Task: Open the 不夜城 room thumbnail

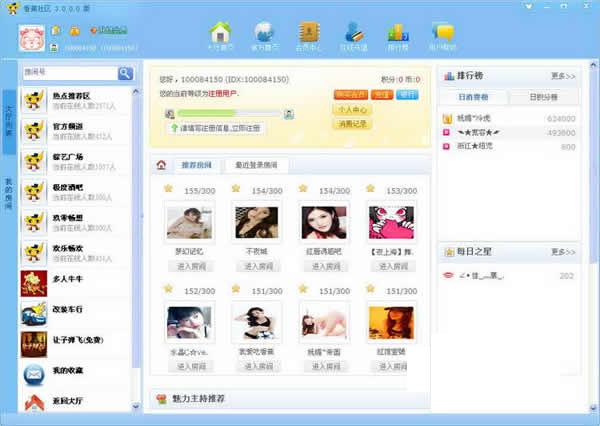Action: (257, 222)
